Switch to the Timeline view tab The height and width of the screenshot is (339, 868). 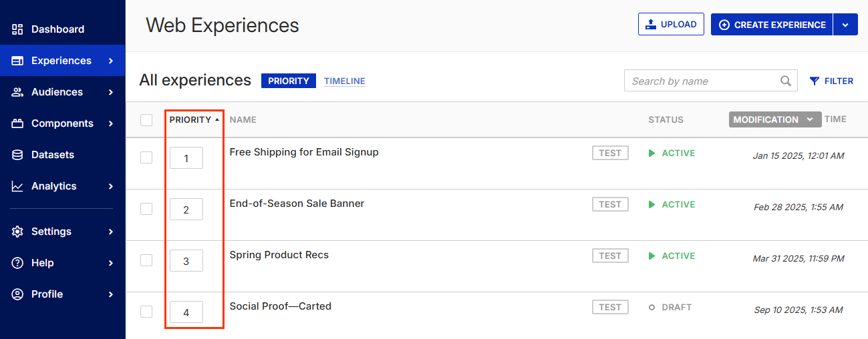click(345, 81)
